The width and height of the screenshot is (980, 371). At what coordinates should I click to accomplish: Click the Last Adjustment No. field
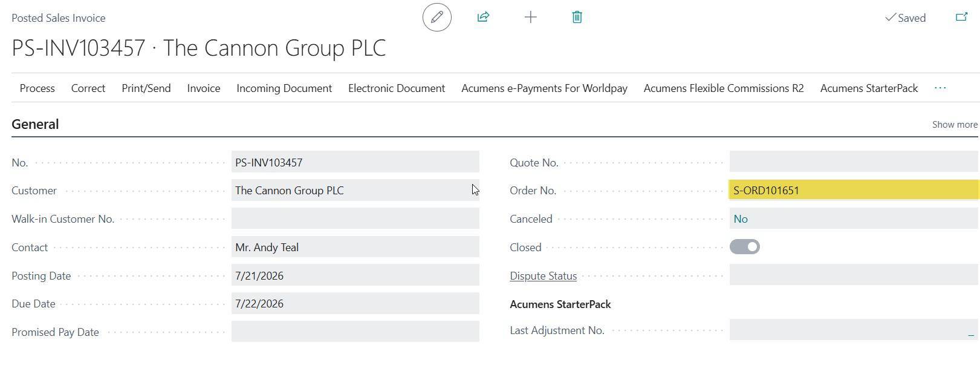pyautogui.click(x=854, y=330)
